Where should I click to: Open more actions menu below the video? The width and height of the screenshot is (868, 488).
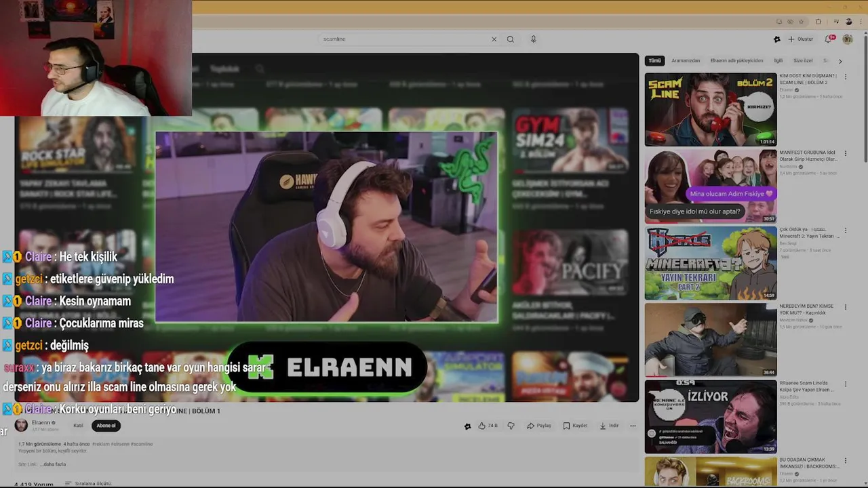[x=633, y=426]
